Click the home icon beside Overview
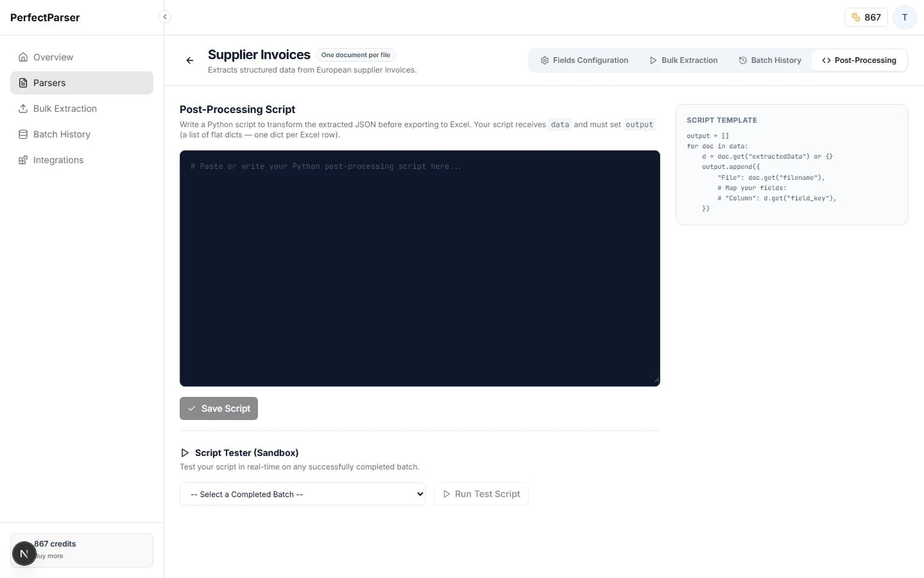The width and height of the screenshot is (924, 578). click(23, 57)
